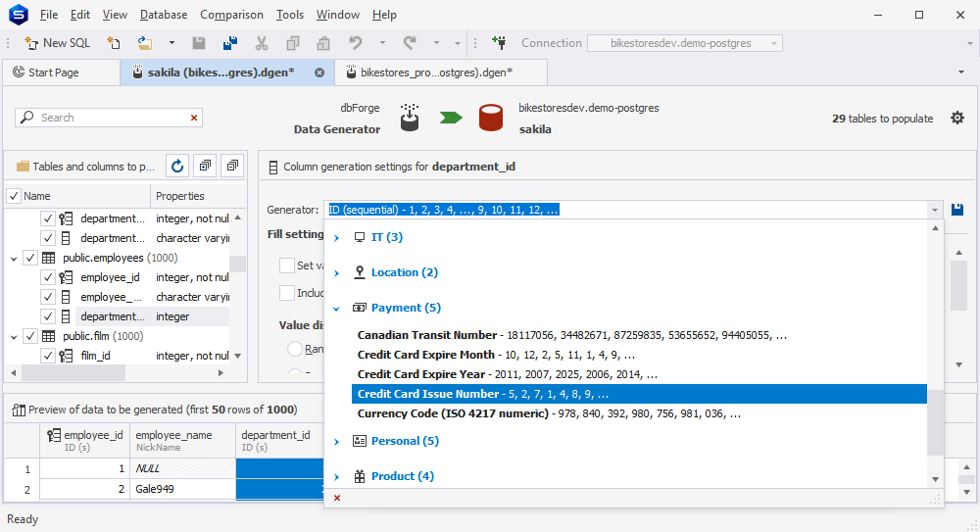Expand the Product (4) generator group
980x532 pixels.
click(337, 477)
